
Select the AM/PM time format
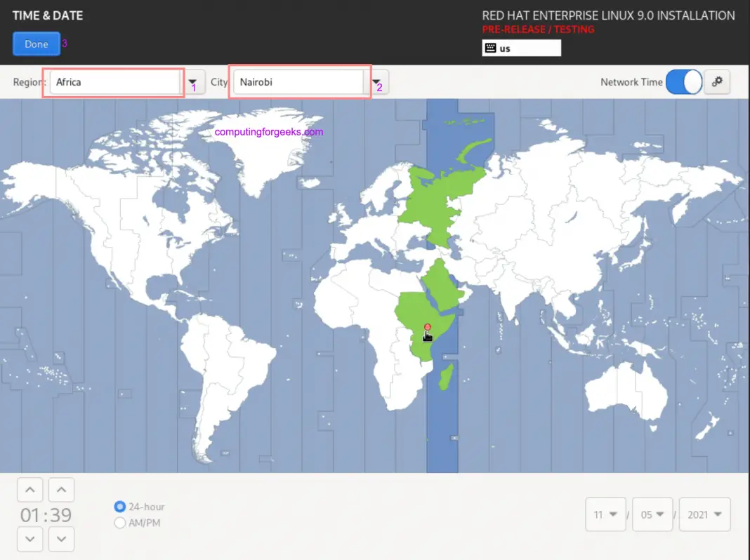tap(120, 523)
